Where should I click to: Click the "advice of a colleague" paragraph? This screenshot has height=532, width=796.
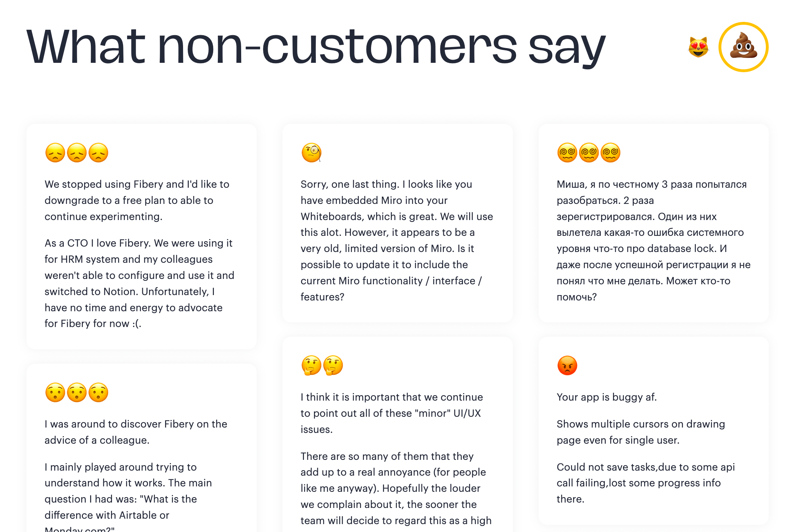[136, 432]
